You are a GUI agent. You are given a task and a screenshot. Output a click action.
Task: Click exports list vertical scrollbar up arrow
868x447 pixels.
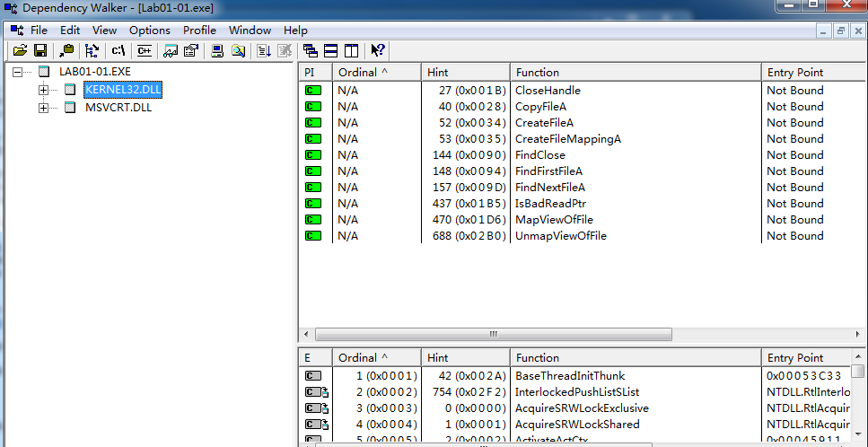click(857, 357)
